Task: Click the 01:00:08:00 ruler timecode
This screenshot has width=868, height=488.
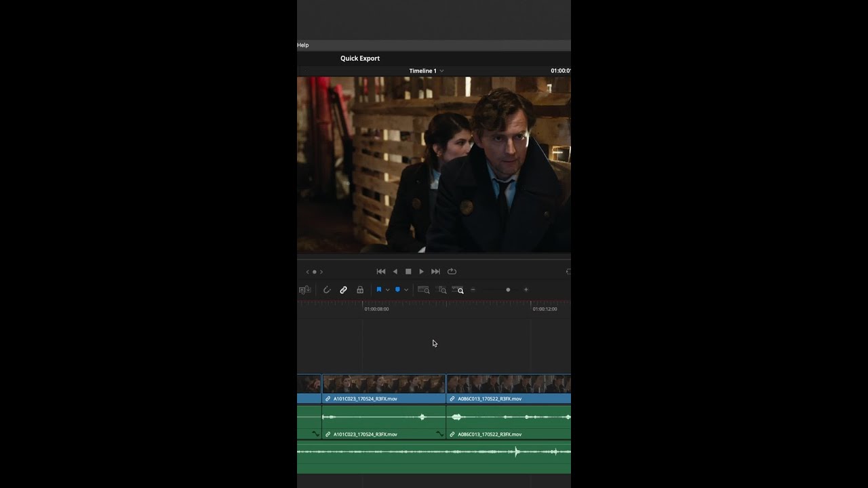Action: coord(376,309)
